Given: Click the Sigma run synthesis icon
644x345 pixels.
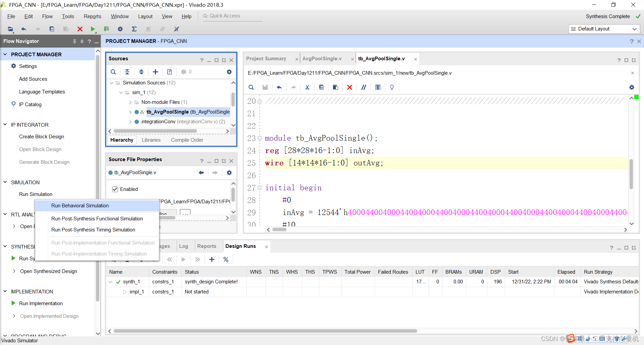Looking at the screenshot, I should (x=134, y=29).
